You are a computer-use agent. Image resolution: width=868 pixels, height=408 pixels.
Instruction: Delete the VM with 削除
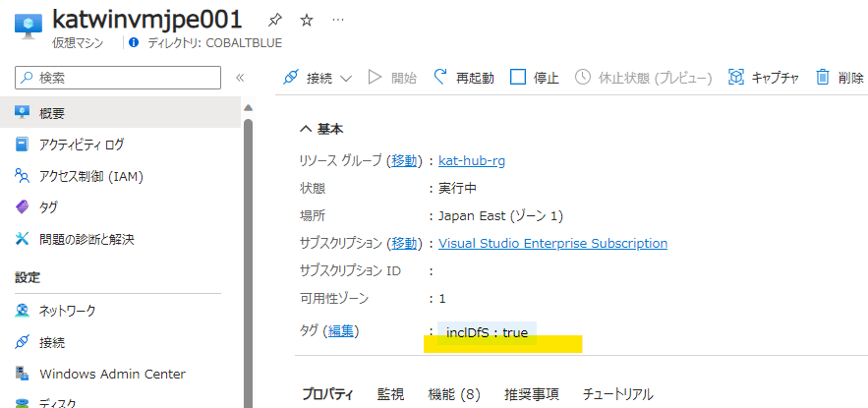click(x=839, y=78)
